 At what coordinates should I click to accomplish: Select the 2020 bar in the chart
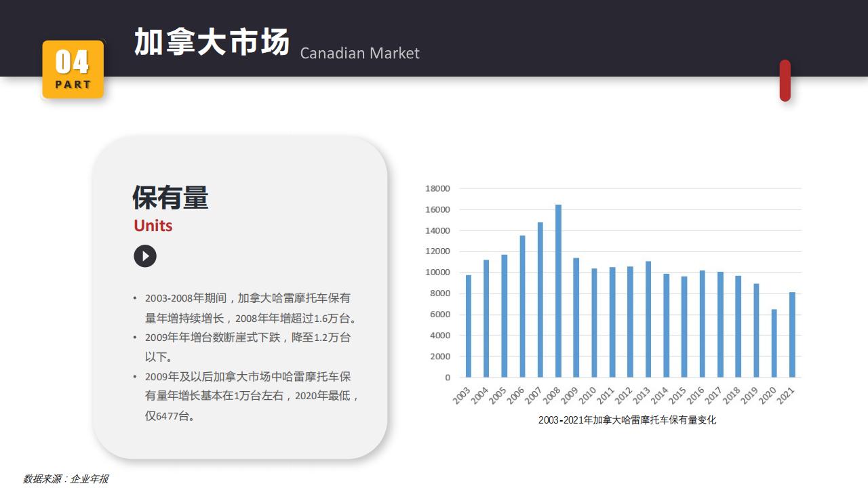(774, 344)
